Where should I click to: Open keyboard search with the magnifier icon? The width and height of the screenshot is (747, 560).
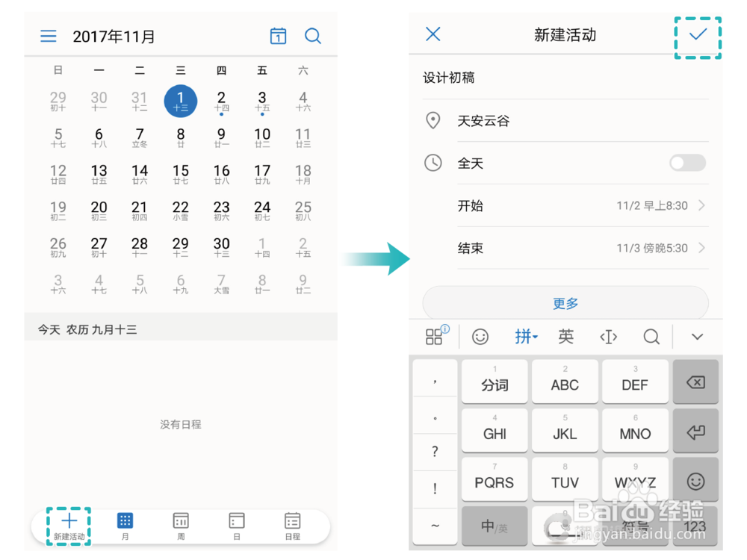coord(651,337)
